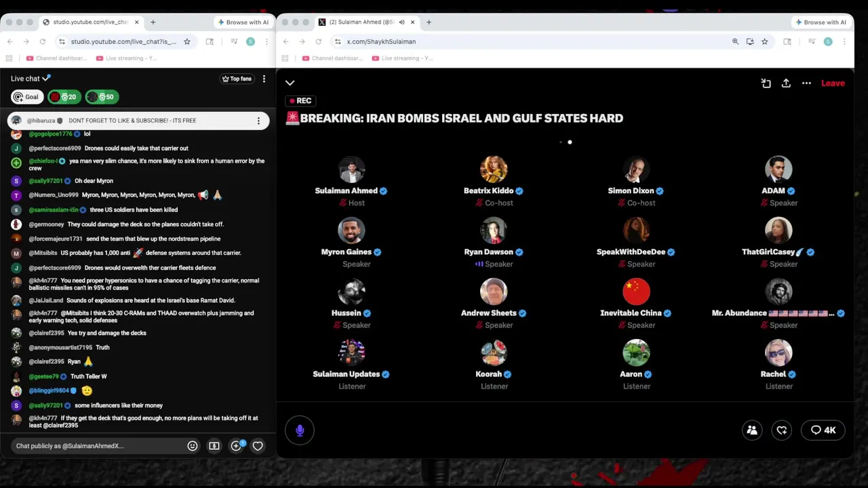The image size is (868, 488).
Task: Open the Top fans button in live chat
Action: [237, 79]
